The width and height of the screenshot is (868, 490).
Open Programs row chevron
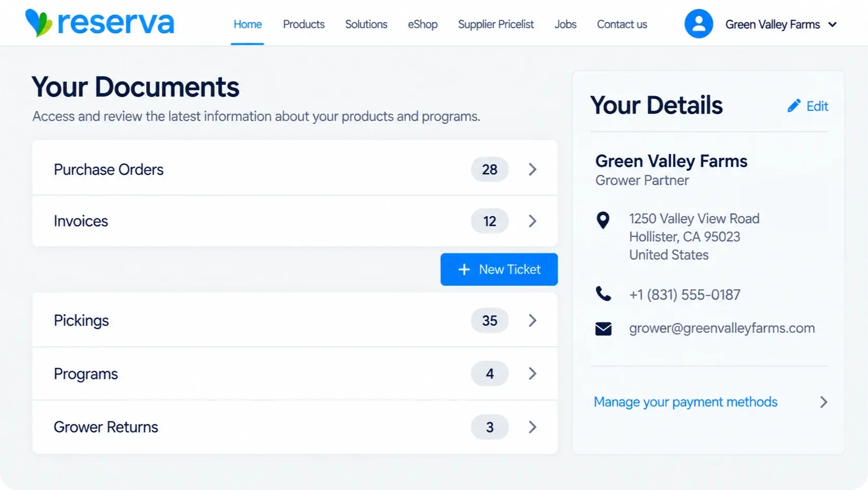(532, 373)
